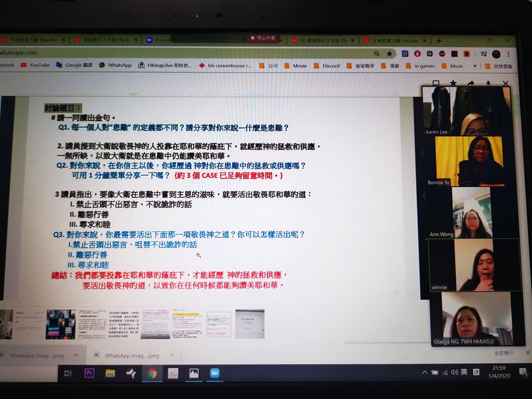Open Task View on the taskbar
This screenshot has width=532, height=399.
coord(68,374)
